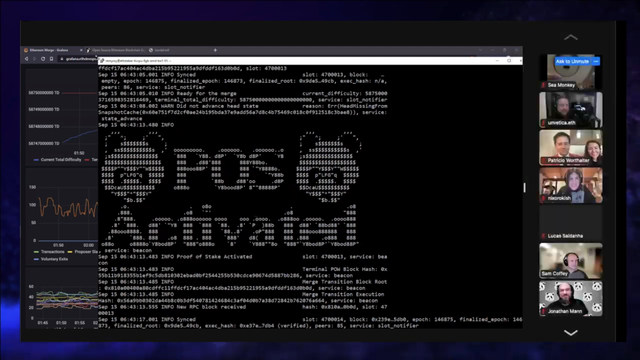Click the Jonathan Mann muted microphone icon

[x=544, y=311]
